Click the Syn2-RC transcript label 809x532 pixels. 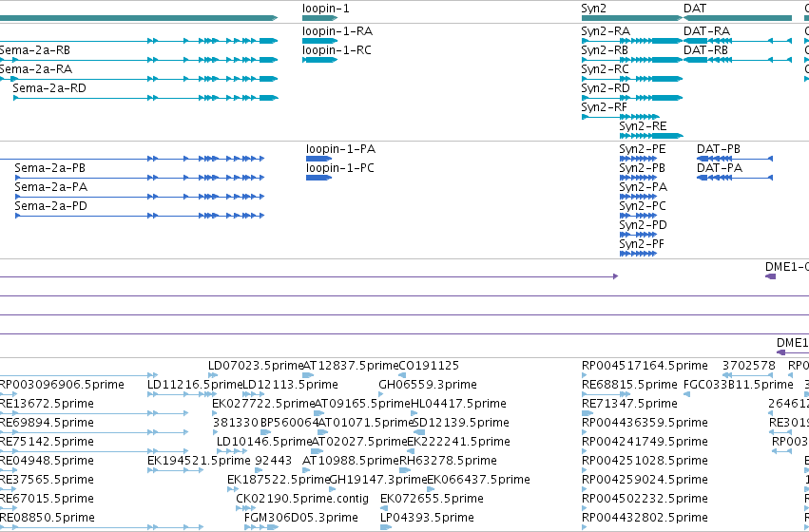[x=606, y=69]
